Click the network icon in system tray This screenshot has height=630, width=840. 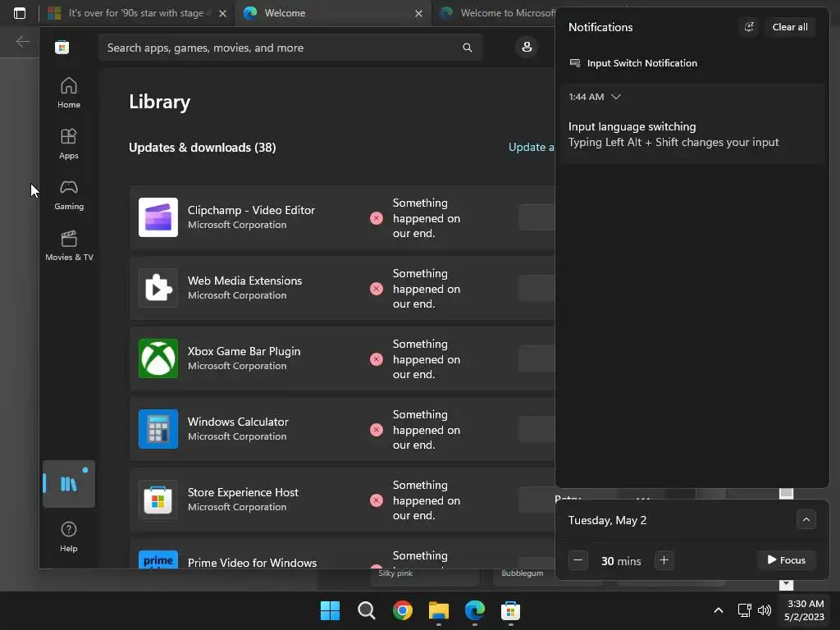[x=744, y=610]
